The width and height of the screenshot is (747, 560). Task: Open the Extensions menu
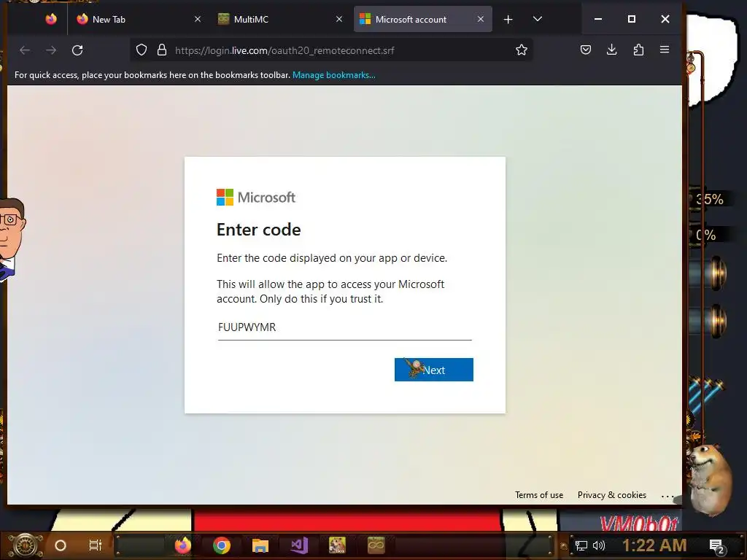638,50
